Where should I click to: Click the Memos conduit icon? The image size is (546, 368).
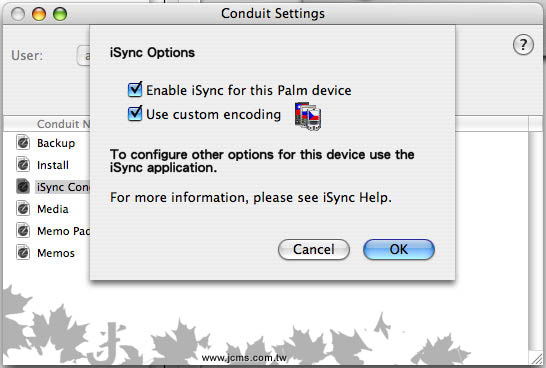(23, 253)
